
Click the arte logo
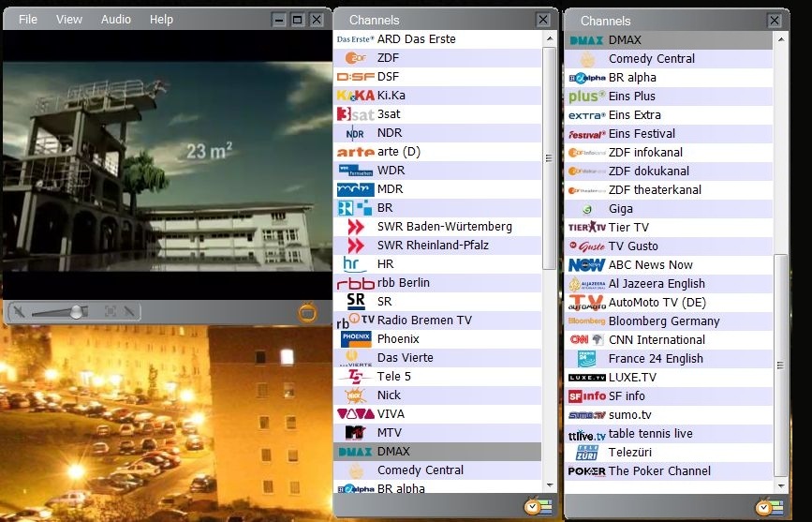[355, 152]
